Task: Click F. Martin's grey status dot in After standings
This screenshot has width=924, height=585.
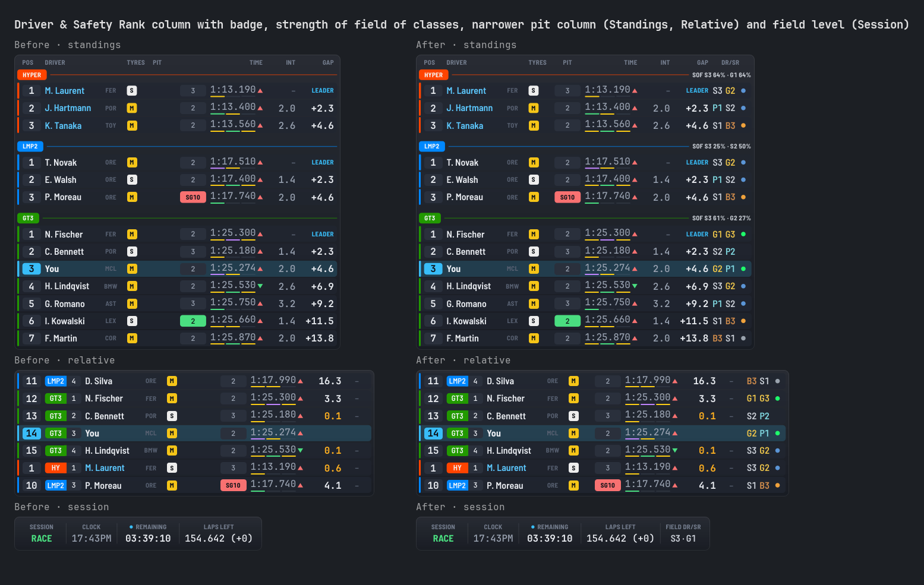Action: [x=743, y=339]
